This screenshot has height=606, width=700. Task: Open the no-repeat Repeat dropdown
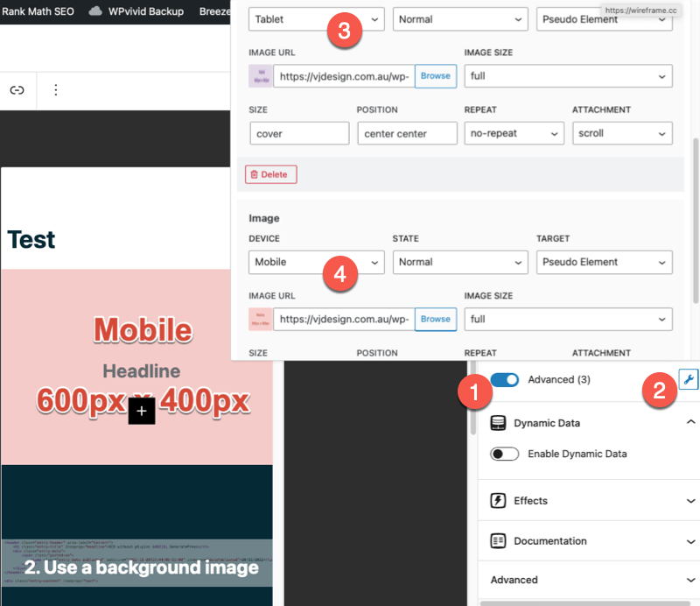pos(514,133)
